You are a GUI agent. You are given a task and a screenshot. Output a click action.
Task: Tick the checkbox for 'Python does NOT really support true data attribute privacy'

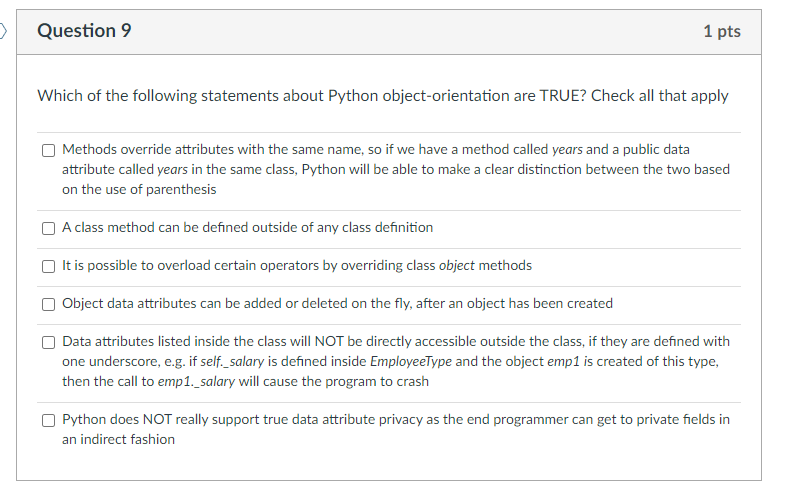(48, 420)
